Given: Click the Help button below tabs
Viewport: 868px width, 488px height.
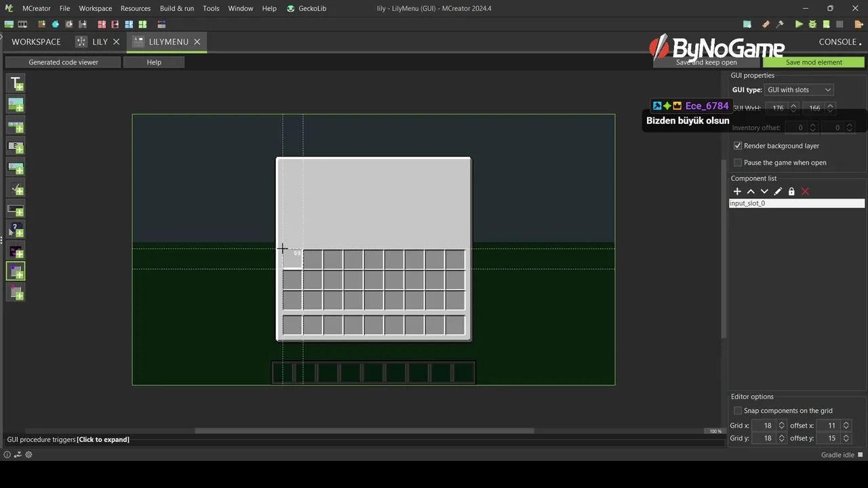Looking at the screenshot, I should (154, 62).
